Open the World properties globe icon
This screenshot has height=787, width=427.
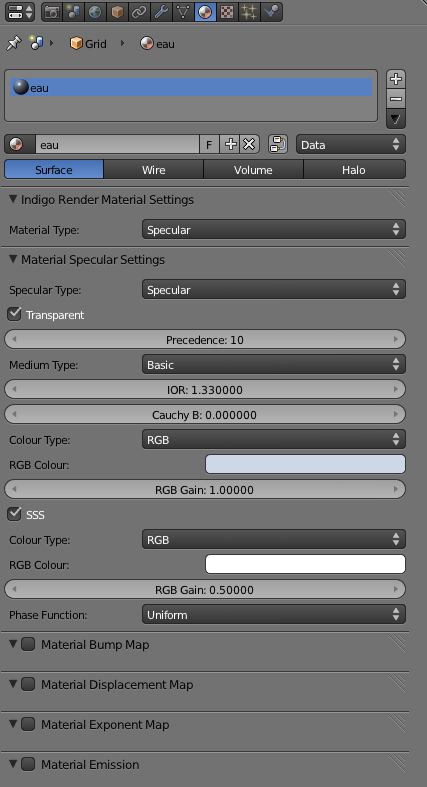coord(95,12)
